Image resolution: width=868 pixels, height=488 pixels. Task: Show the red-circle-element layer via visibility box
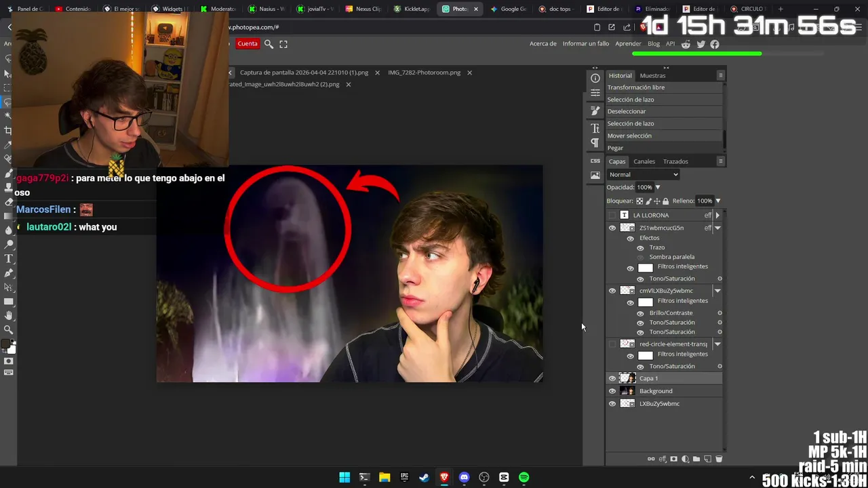coord(612,344)
